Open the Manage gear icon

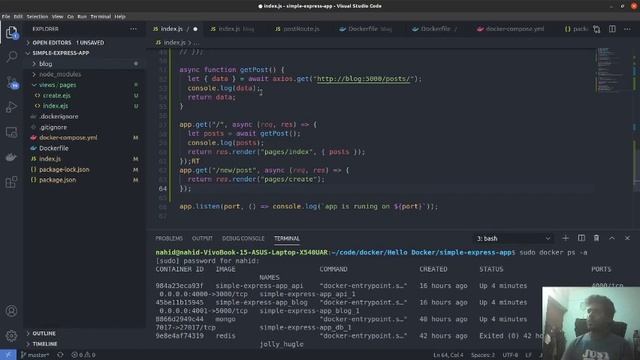click(x=11, y=336)
